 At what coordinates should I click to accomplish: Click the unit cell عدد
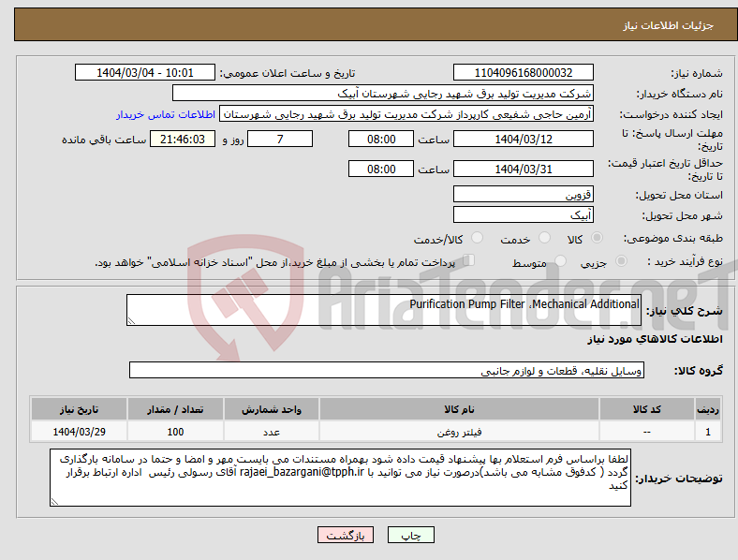click(x=272, y=432)
